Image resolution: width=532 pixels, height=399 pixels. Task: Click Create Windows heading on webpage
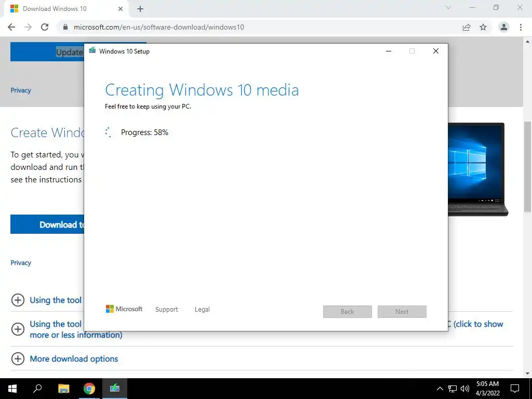[47, 132]
